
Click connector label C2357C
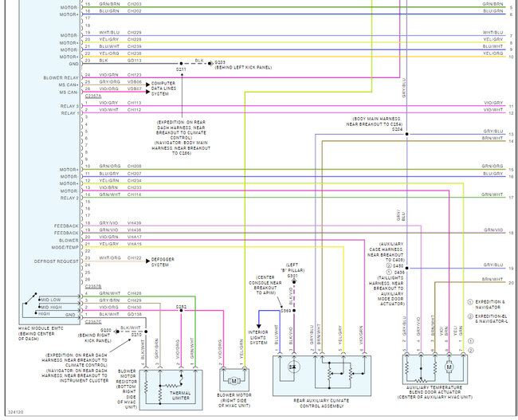coord(93,322)
